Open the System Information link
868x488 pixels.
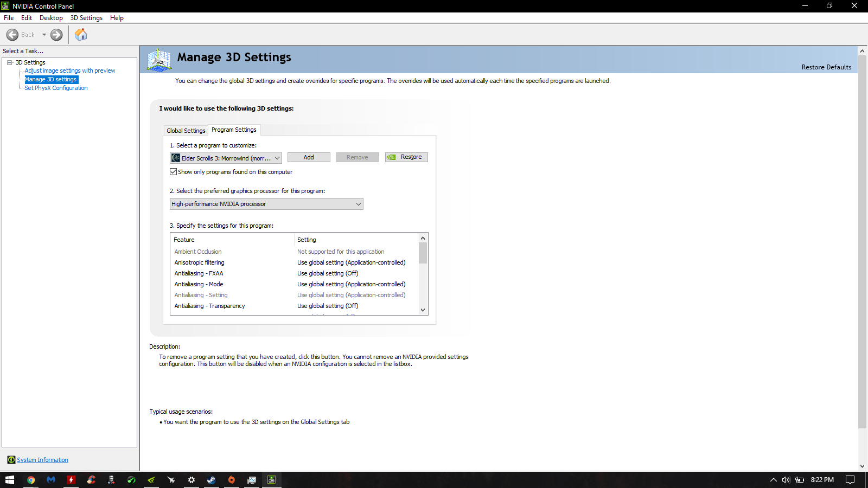[x=42, y=460]
